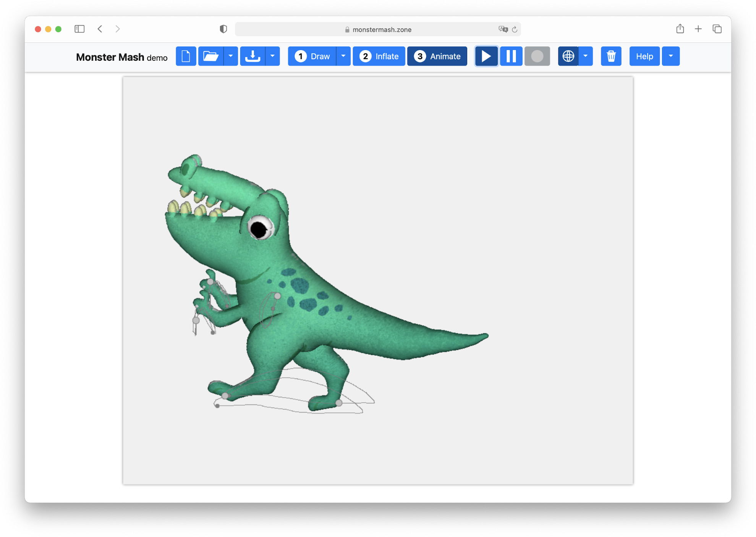This screenshot has height=537, width=756.
Task: Toggle the Safari sidebar
Action: tap(79, 29)
